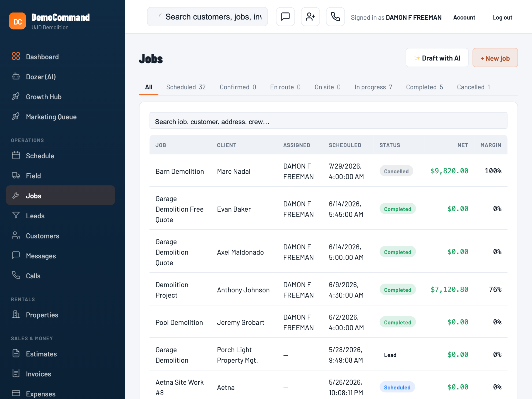532x399 pixels.
Task: Open the messages chat icon in header
Action: point(285,17)
